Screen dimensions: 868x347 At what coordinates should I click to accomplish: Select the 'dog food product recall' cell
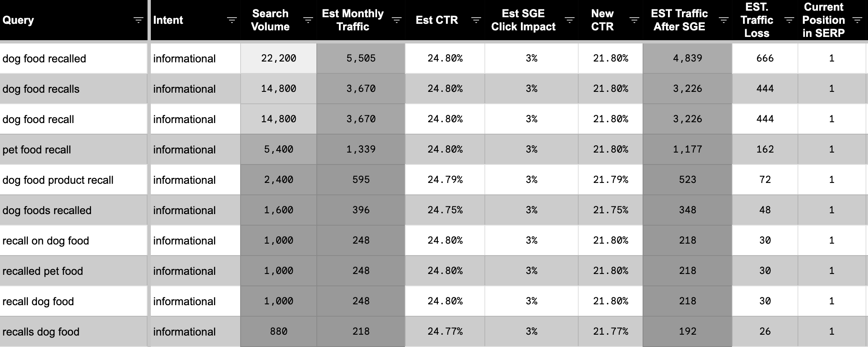coord(58,180)
